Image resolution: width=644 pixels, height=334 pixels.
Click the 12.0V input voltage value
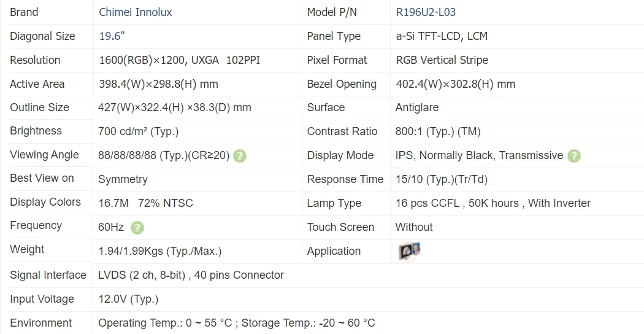click(x=128, y=299)
